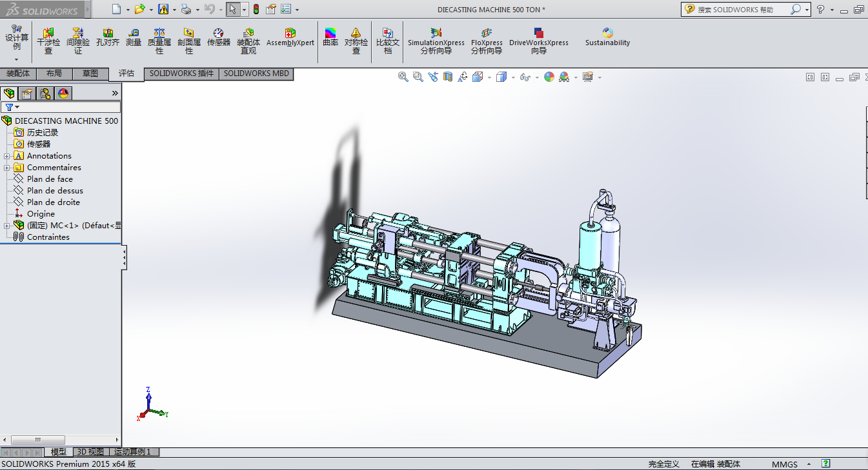Open the 设计算例 dropdown arrow
Screen dimensions: 868x470
[17, 59]
